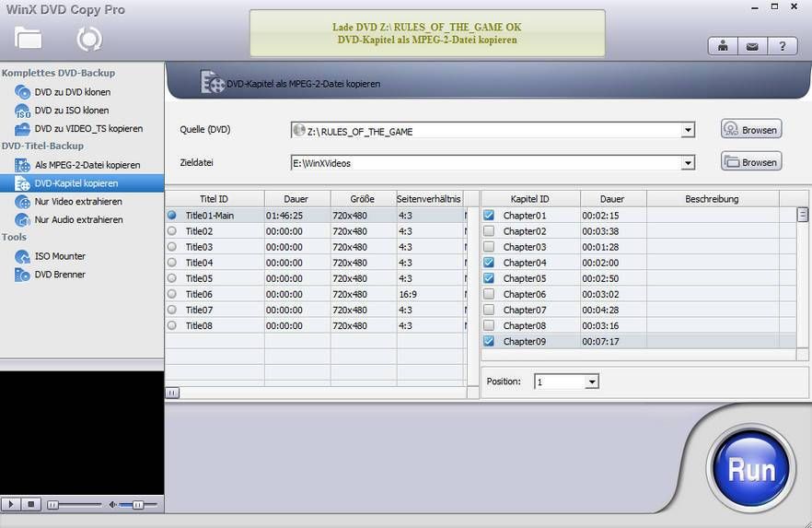The height and width of the screenshot is (528, 812).
Task: Click the Nur Video extrahieren icon
Action: click(23, 202)
